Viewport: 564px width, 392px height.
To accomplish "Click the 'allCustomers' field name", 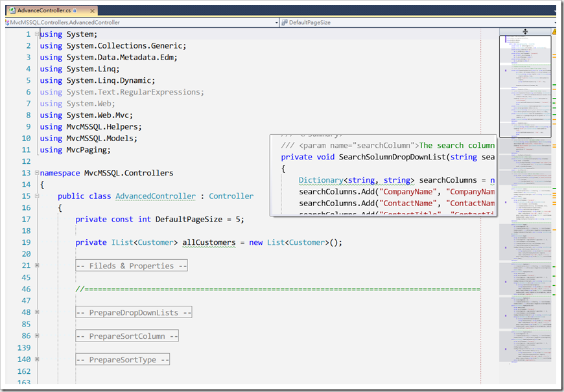I will [209, 242].
